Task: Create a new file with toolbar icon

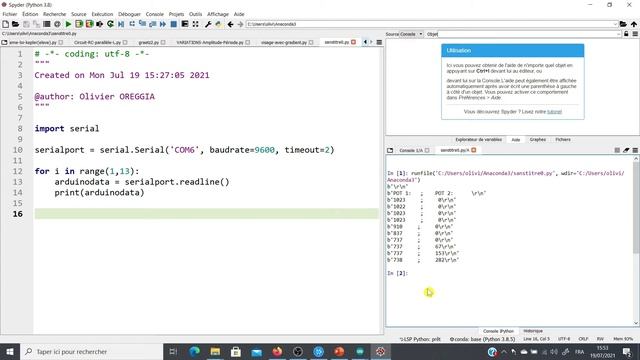Action: 6,24
